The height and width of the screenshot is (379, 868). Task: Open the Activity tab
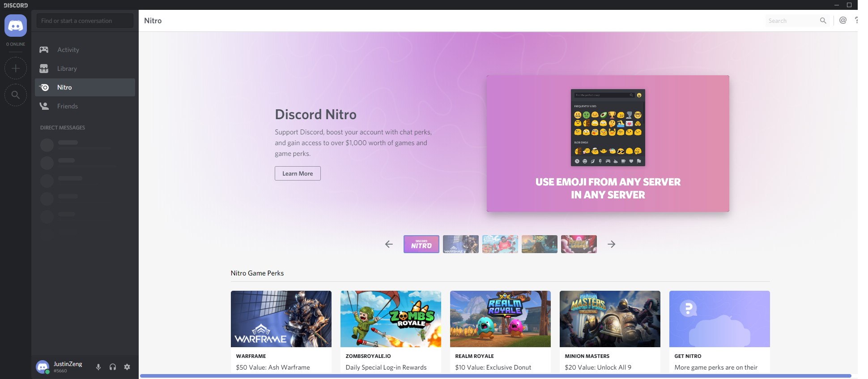[x=85, y=50]
